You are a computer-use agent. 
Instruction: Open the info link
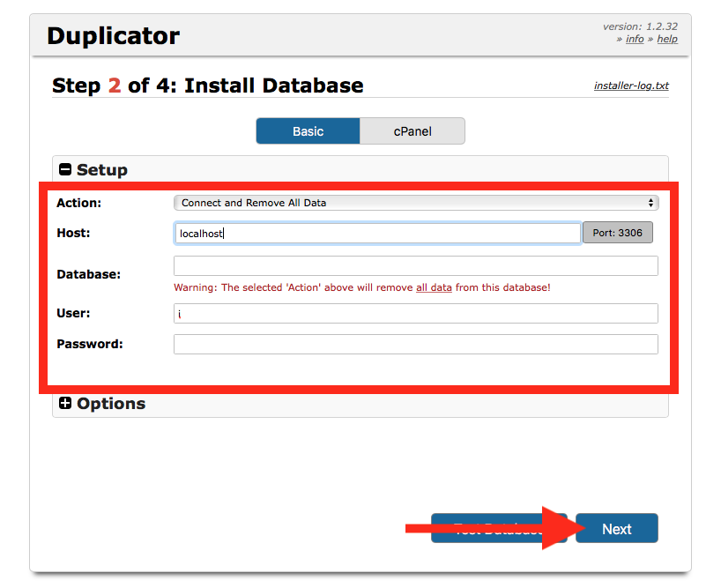635,39
